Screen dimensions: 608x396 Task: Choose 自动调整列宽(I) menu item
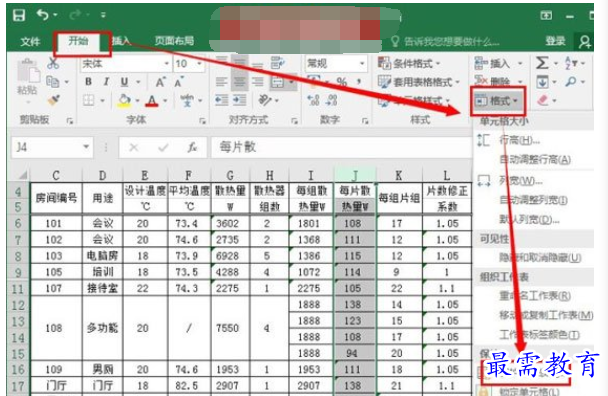534,200
